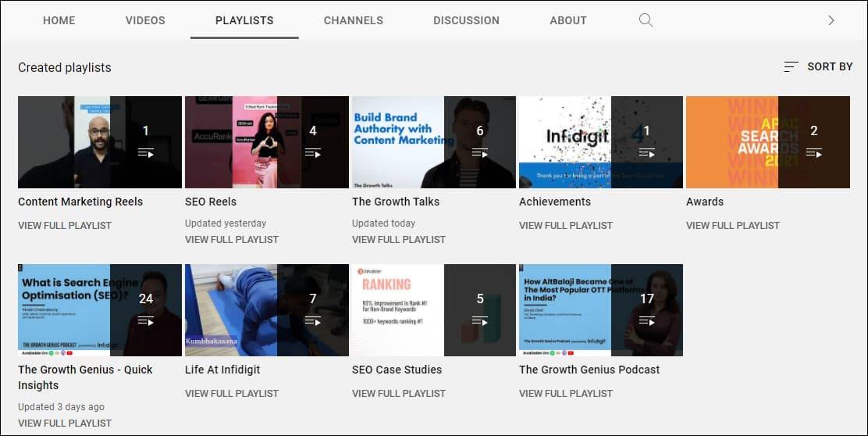Open the Achievements Infidigit thumbnail

600,142
